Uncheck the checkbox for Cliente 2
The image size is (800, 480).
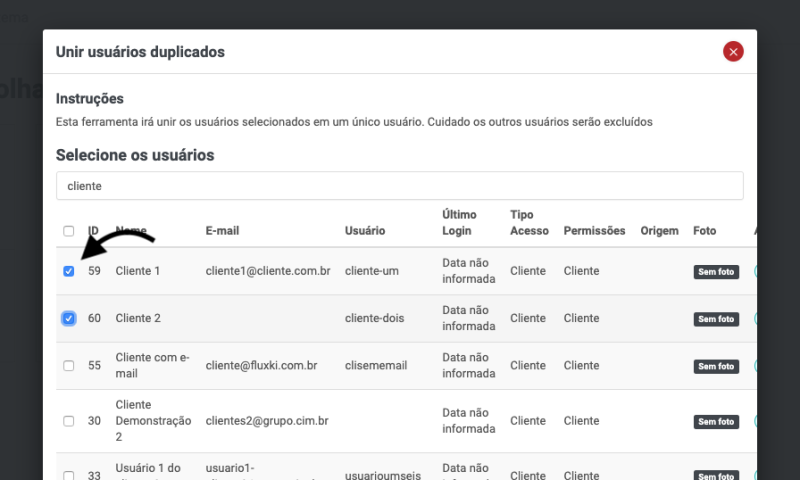coord(68,318)
